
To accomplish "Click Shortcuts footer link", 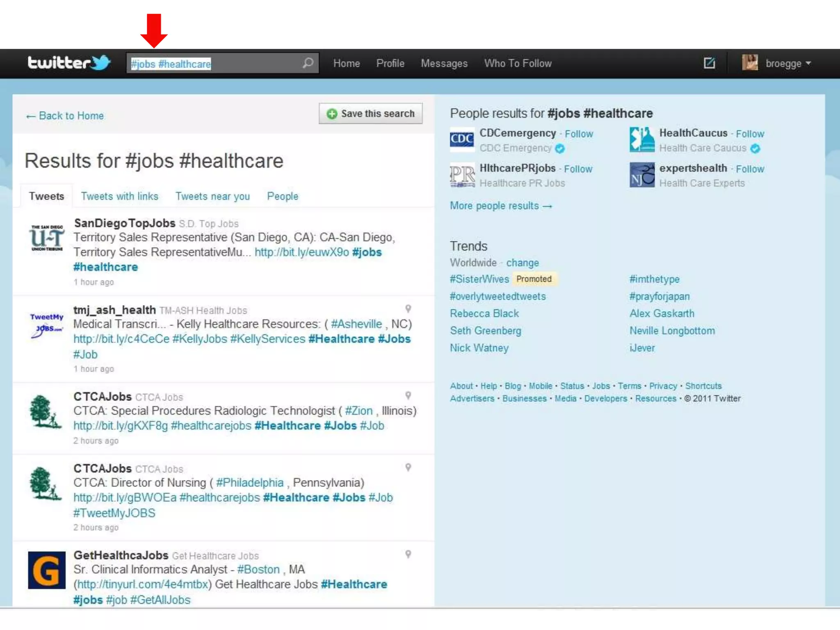I will coord(703,386).
